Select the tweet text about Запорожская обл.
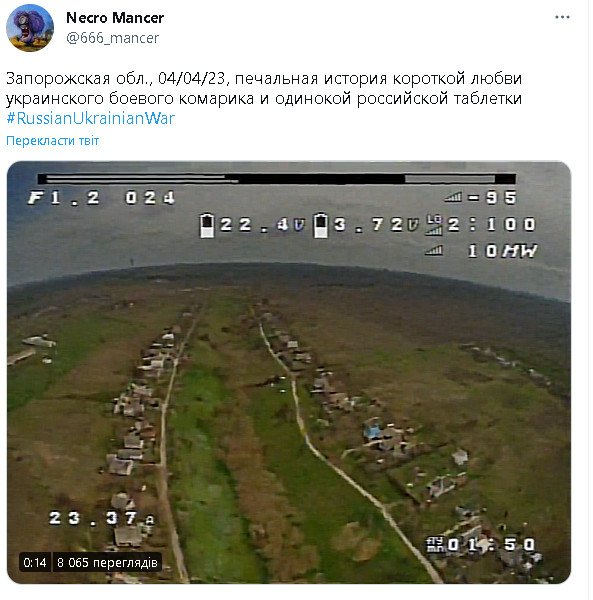 (x=264, y=88)
